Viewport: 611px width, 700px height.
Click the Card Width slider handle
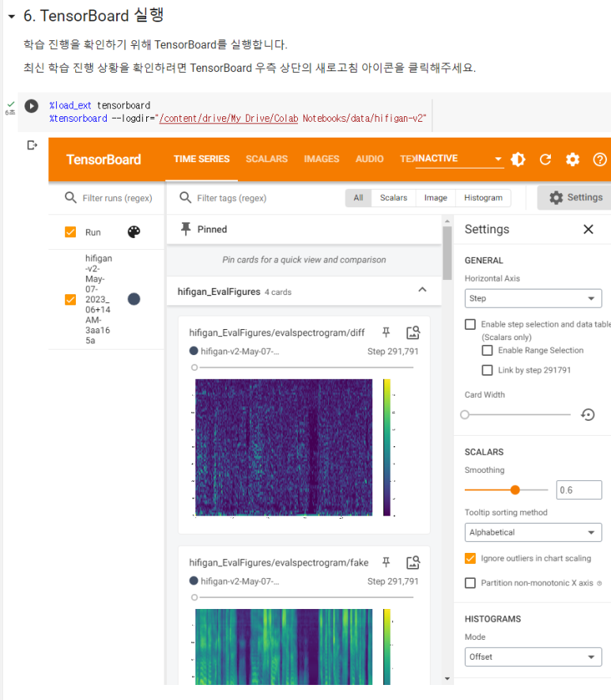[x=465, y=414]
